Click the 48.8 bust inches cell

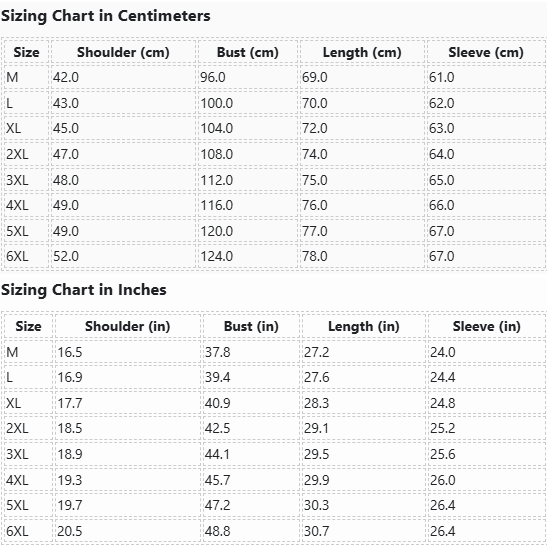(x=251, y=531)
